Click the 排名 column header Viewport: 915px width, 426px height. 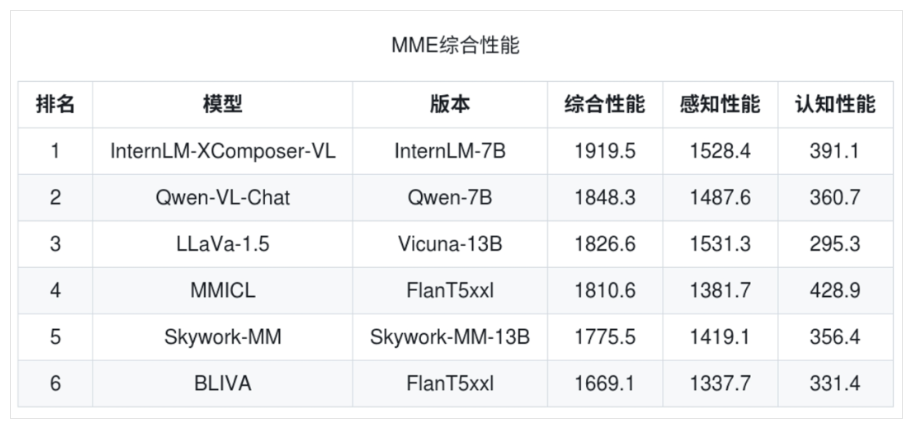55,104
